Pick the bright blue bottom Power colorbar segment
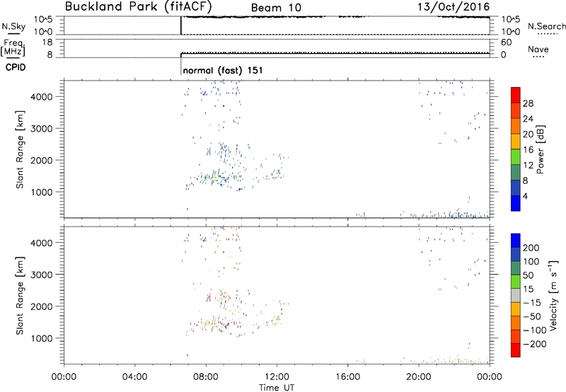Image resolution: width=566 pixels, height=392 pixels. pos(516,203)
